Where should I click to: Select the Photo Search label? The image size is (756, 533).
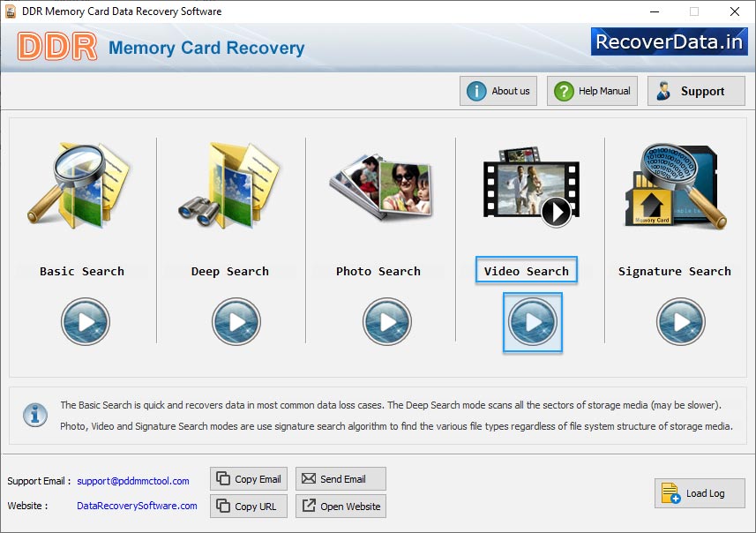coord(378,271)
